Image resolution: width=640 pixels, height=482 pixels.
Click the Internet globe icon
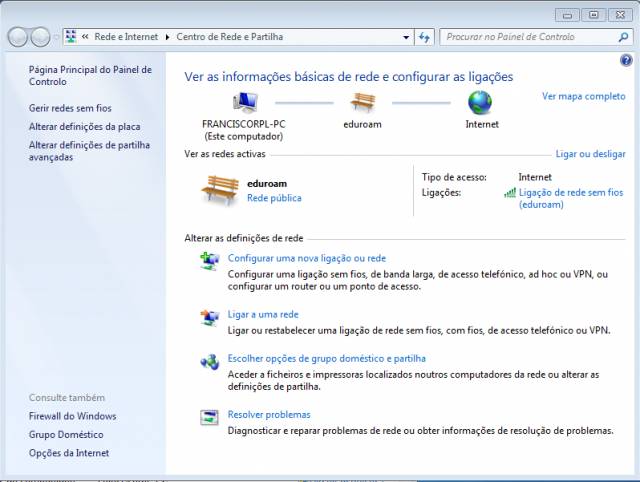point(480,102)
